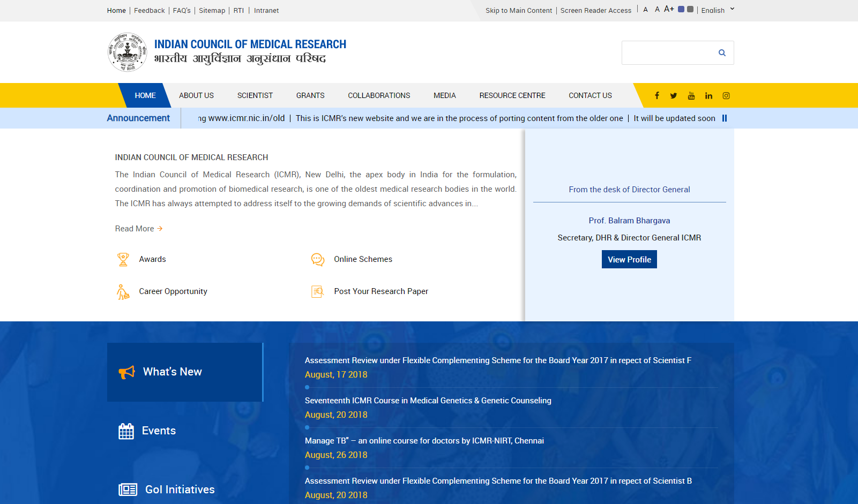Click Skip to Main Content

[x=519, y=10]
